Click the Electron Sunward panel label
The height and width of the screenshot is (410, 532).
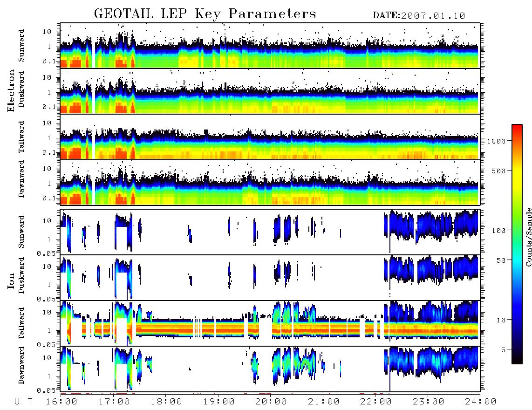pos(21,45)
